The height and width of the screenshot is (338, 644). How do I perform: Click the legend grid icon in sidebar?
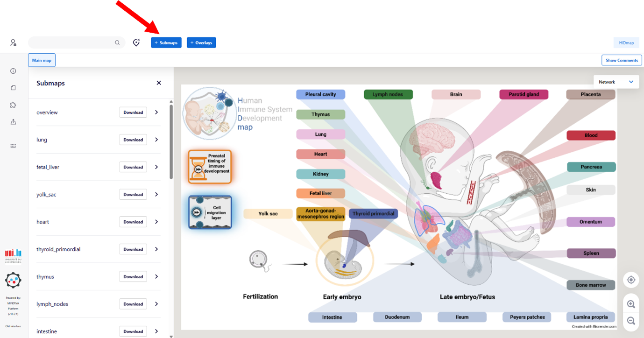pos(13,146)
